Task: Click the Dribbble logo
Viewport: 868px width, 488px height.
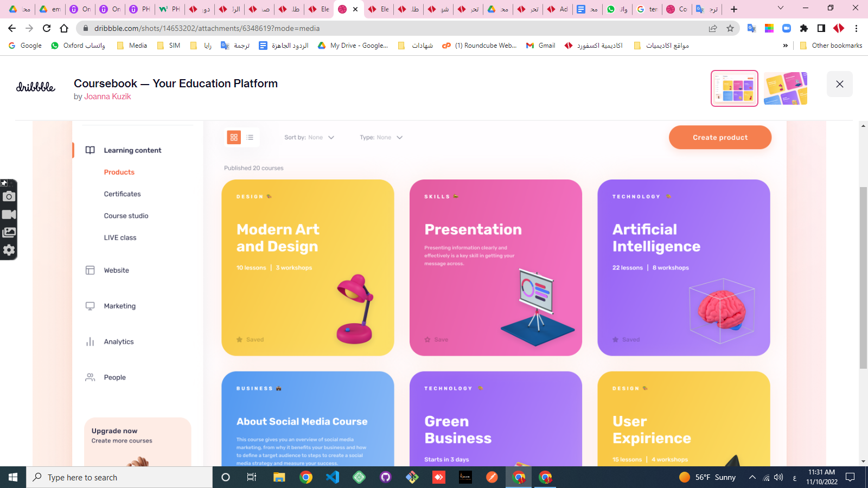Action: 36,87
